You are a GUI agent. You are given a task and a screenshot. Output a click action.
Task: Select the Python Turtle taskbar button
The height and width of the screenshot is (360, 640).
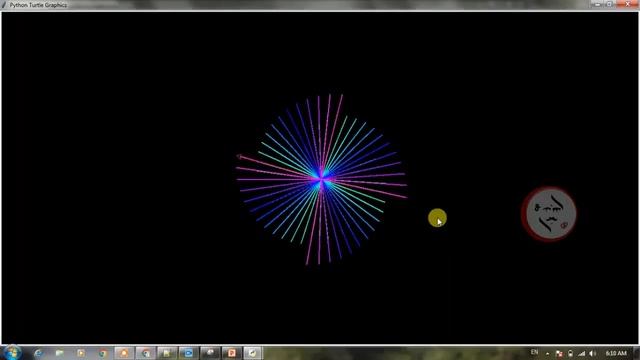pos(253,353)
